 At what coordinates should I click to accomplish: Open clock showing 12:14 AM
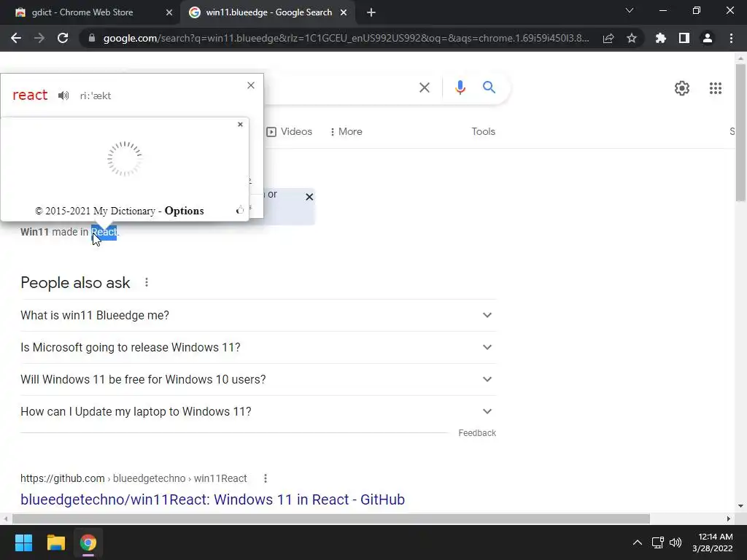(712, 542)
